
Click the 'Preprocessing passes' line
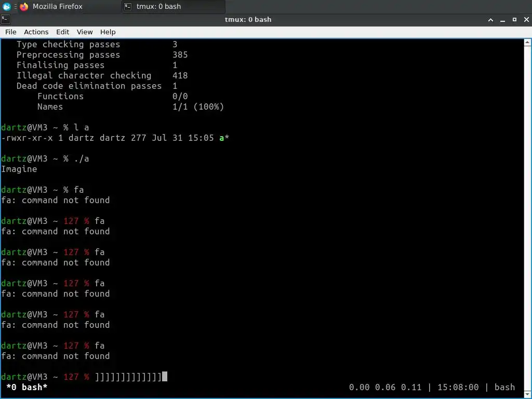point(102,55)
